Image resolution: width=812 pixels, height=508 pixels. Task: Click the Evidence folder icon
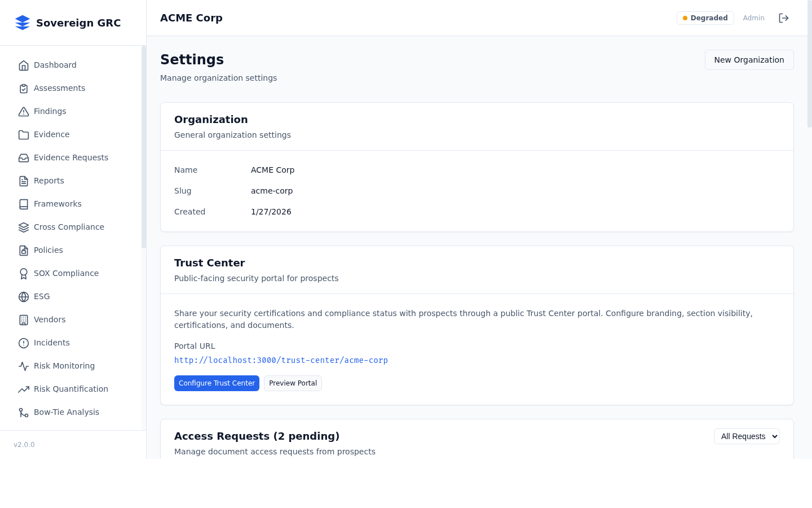pos(24,135)
